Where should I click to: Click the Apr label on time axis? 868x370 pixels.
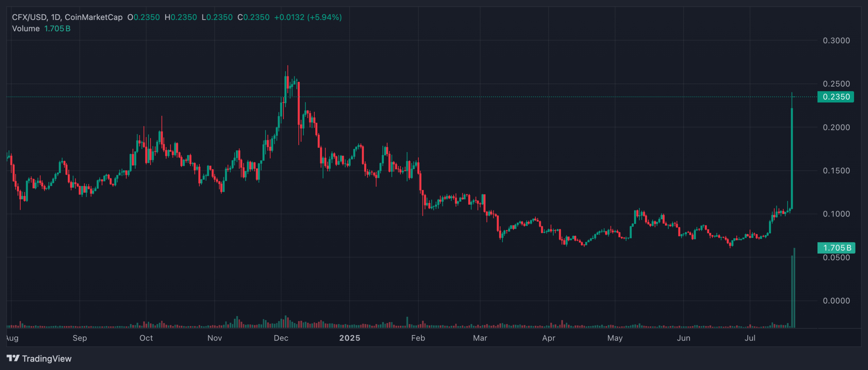point(549,338)
